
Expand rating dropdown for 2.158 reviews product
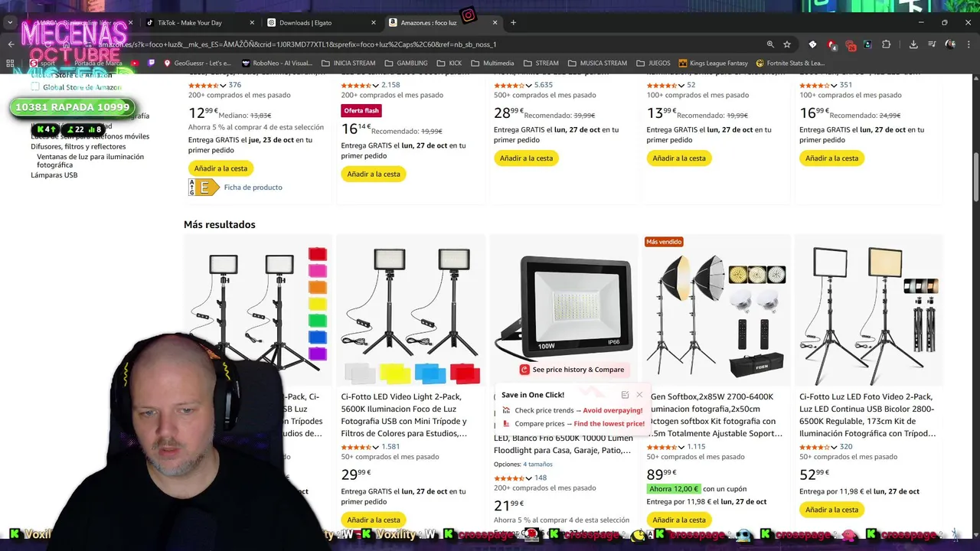click(376, 85)
